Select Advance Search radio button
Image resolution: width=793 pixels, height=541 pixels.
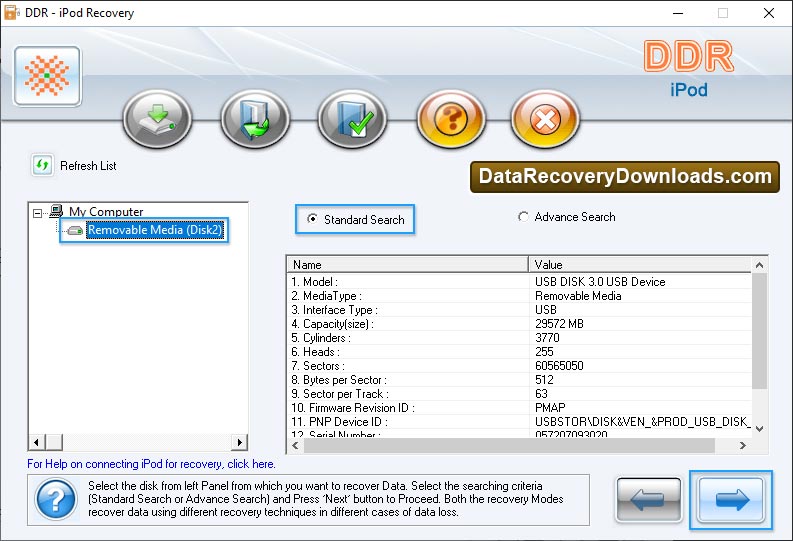point(523,217)
